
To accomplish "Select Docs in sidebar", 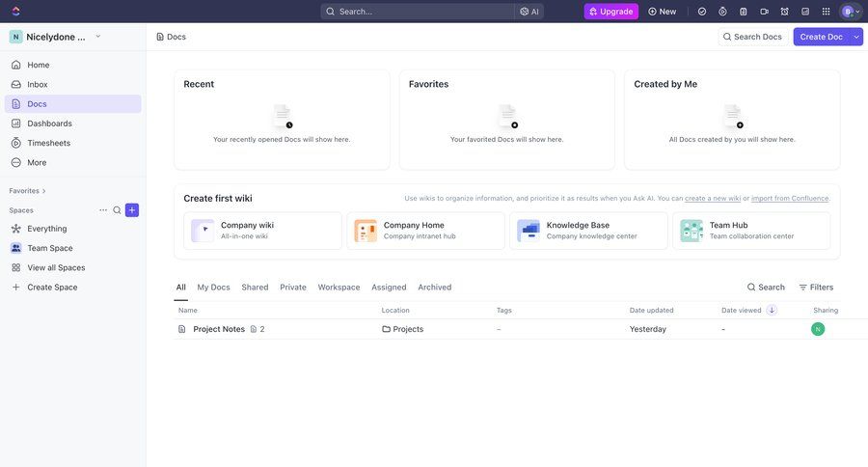I will [x=73, y=103].
